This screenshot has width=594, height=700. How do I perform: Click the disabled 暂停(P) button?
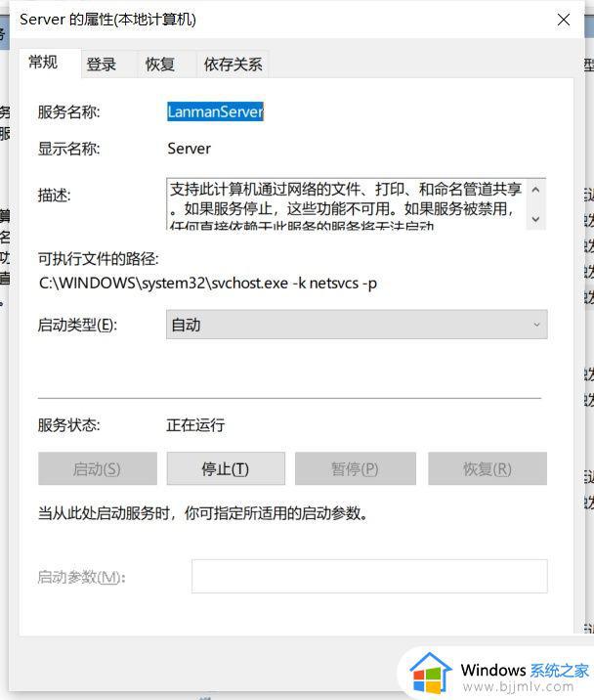356,468
